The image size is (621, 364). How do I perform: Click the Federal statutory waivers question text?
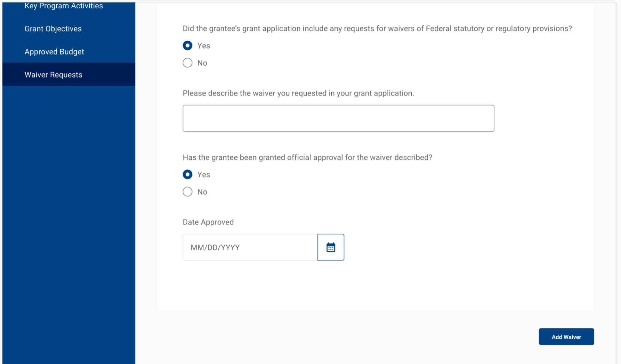[x=377, y=28]
